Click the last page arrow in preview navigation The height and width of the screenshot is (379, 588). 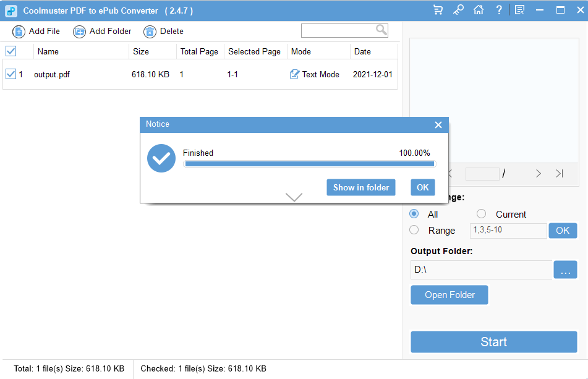(x=561, y=174)
